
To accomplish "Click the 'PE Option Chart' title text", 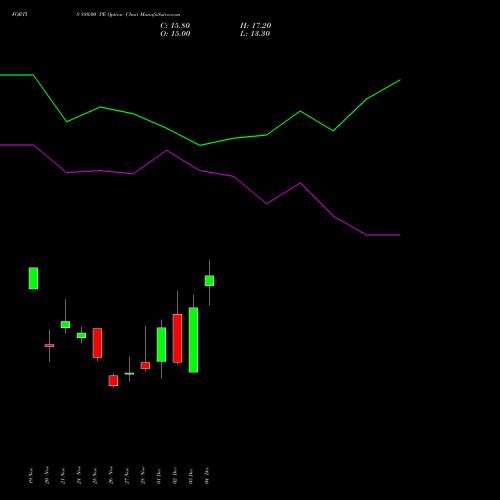I will pyautogui.click(x=118, y=15).
